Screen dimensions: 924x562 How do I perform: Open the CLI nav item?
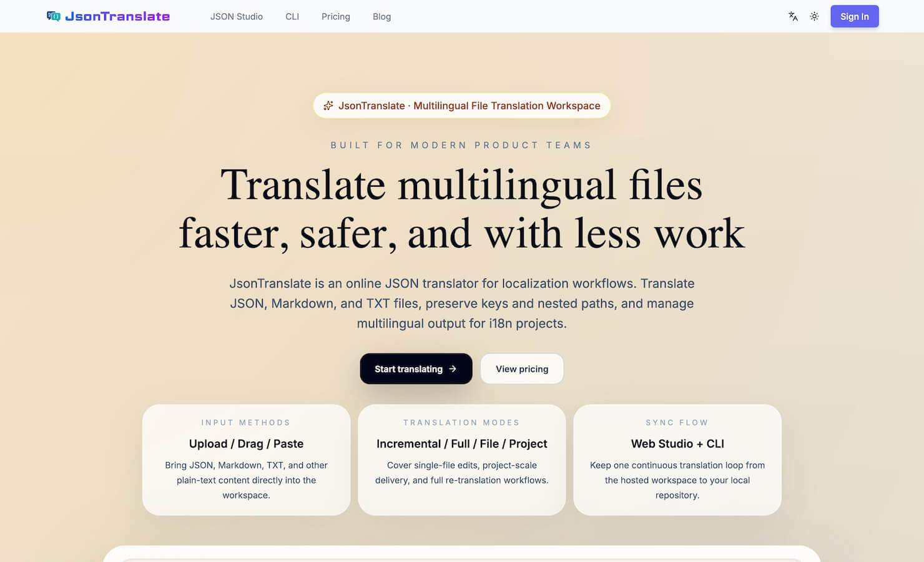point(292,16)
